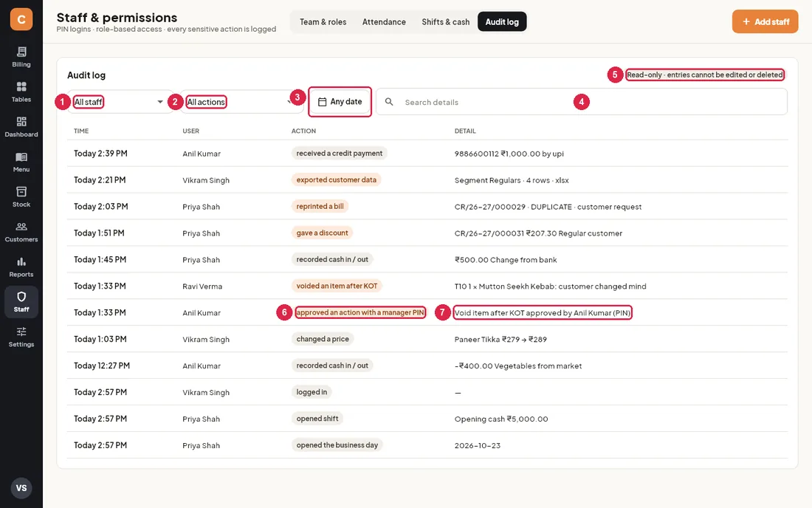812x508 pixels.
Task: Click detail 'Opening cash ₹5,000.00'
Action: point(500,419)
